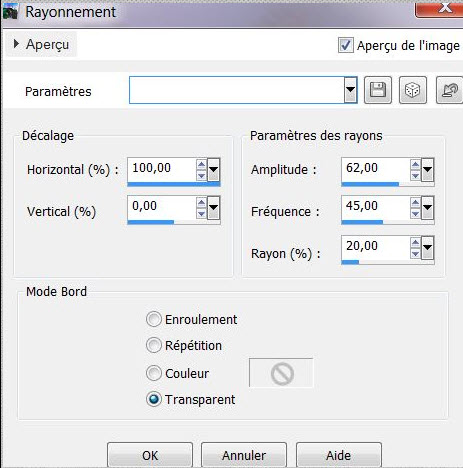Open the Paramètres preset dropdown
463x468 pixels.
pos(350,90)
